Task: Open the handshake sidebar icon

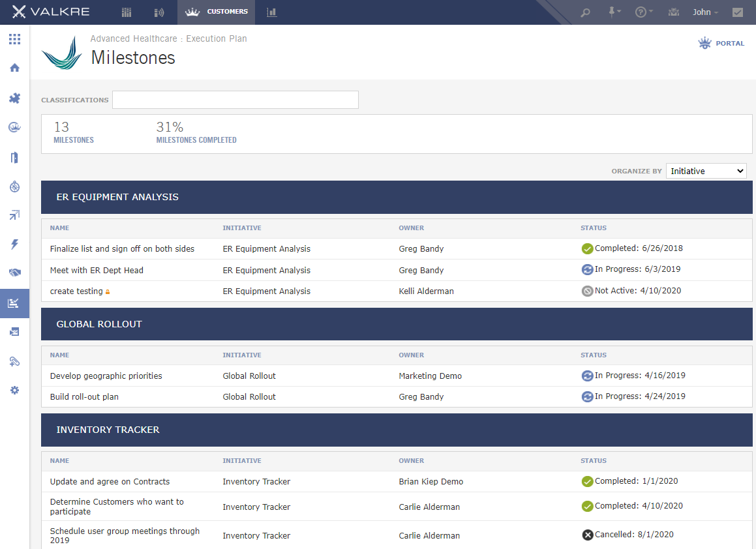Action: (x=14, y=273)
